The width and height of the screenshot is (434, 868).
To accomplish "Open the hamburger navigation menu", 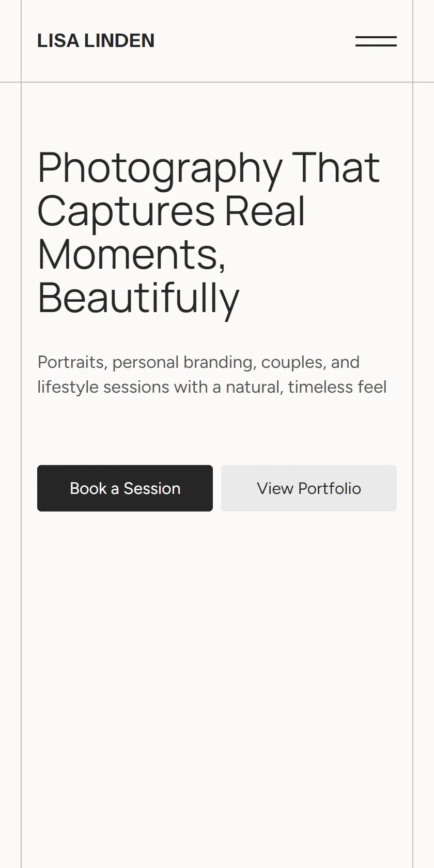I will click(376, 41).
